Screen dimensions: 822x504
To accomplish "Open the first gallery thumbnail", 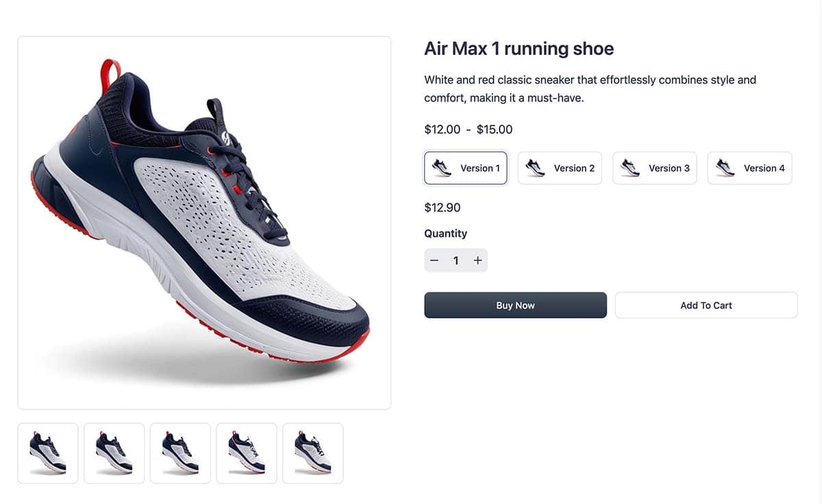I will point(48,453).
